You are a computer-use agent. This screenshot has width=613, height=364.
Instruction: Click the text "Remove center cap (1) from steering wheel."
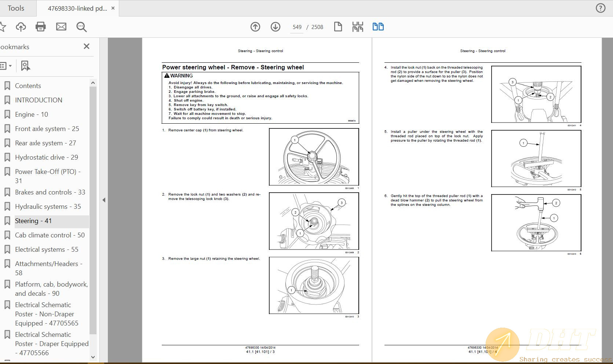click(x=206, y=130)
